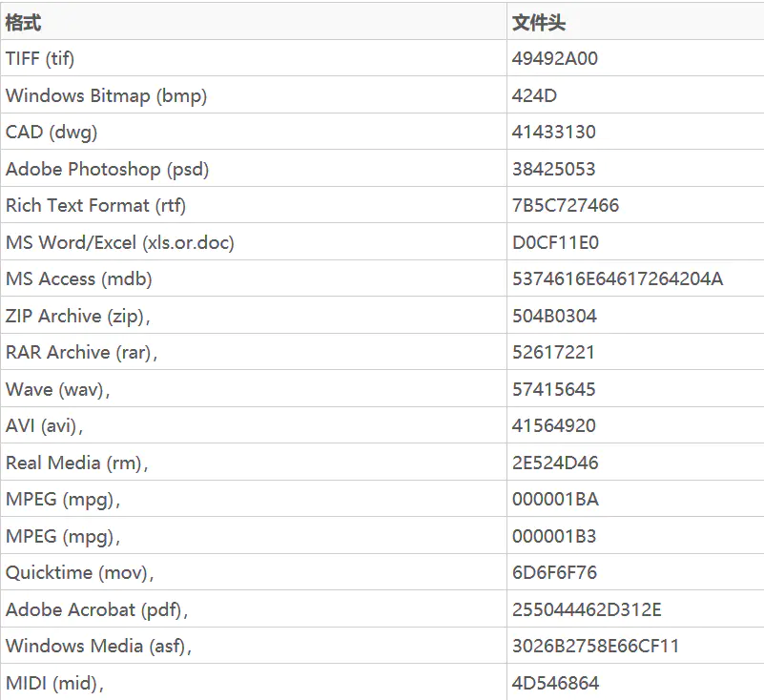Click the MIDI header value 4D546864
The image size is (764, 700).
556,683
